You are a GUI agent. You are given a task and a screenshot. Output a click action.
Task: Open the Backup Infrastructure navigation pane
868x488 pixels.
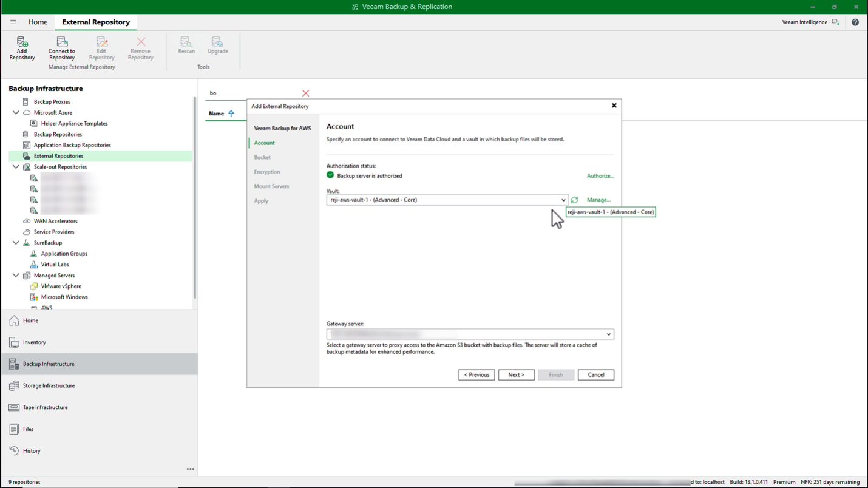99,364
